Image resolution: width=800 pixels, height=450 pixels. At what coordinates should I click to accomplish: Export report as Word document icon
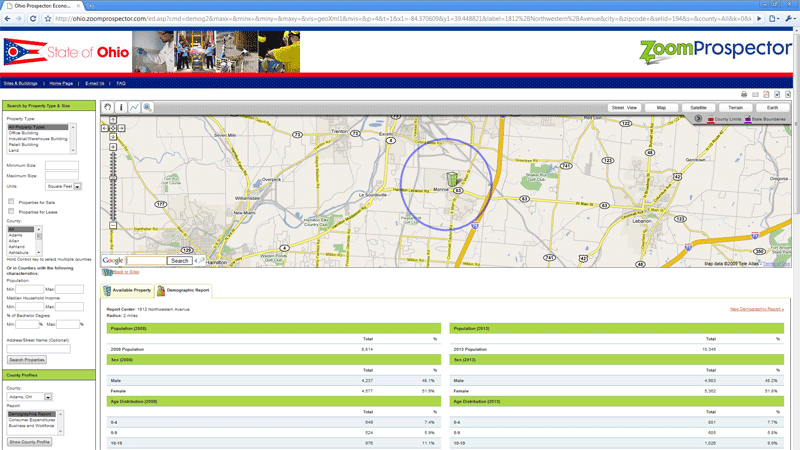click(777, 94)
